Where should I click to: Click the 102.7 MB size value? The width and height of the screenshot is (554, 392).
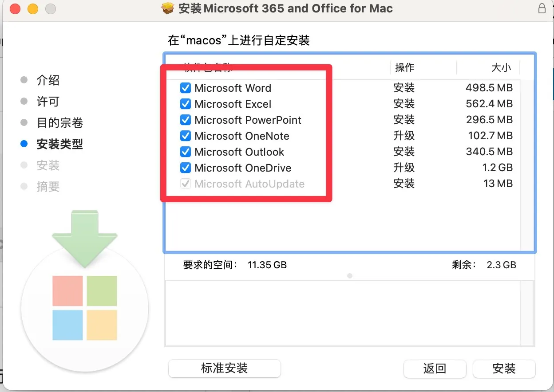[491, 136]
